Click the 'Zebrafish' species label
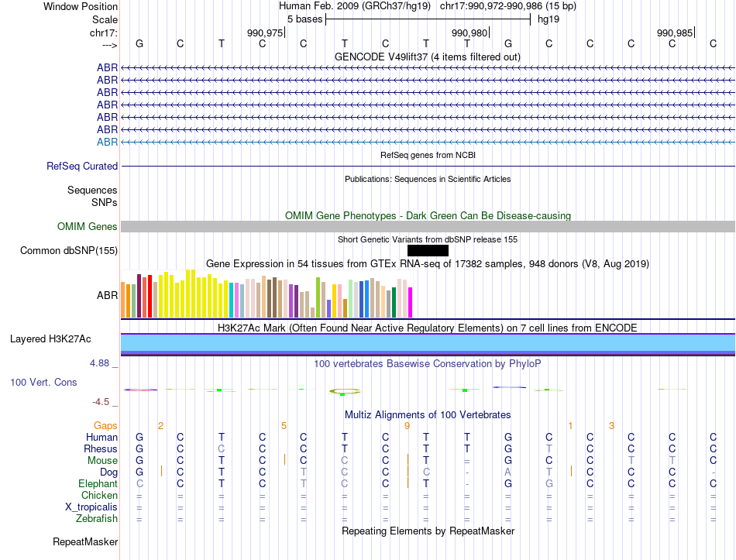This screenshot has height=560, width=736. [x=97, y=519]
